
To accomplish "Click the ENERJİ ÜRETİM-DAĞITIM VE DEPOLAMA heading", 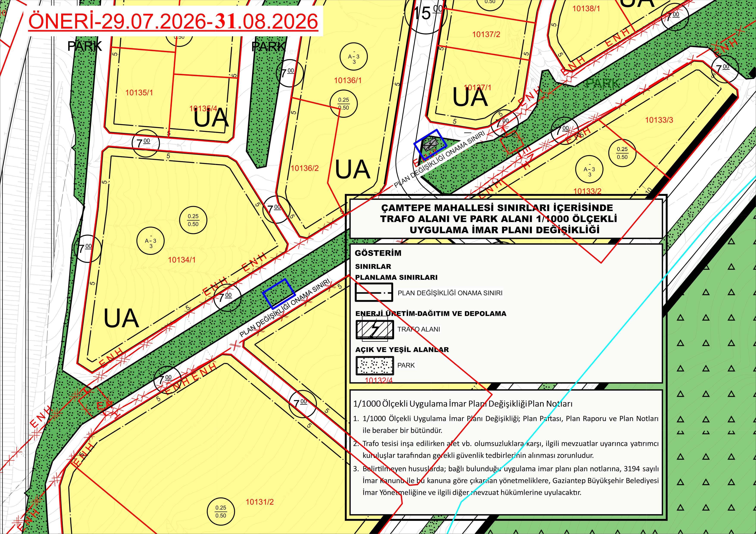I will click(x=431, y=314).
